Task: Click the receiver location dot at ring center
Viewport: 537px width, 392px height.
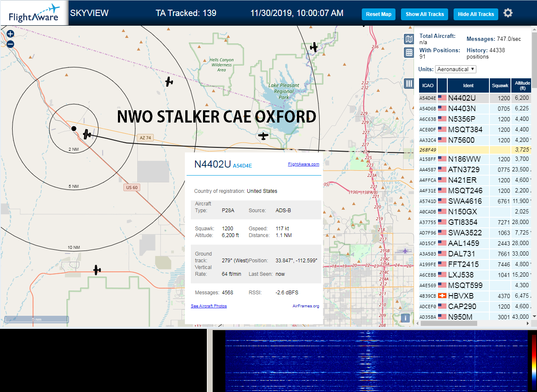Action: tap(74, 128)
